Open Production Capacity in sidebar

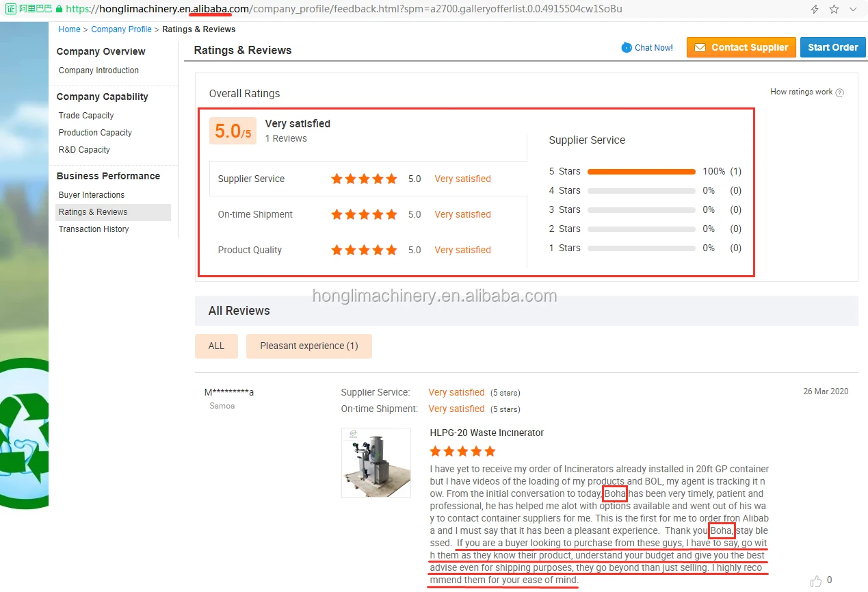95,133
